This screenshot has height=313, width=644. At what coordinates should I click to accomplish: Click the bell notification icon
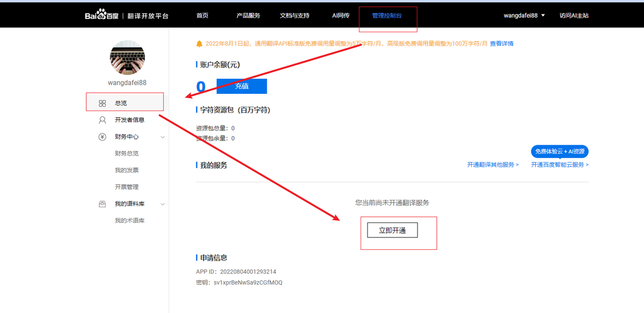pos(200,43)
